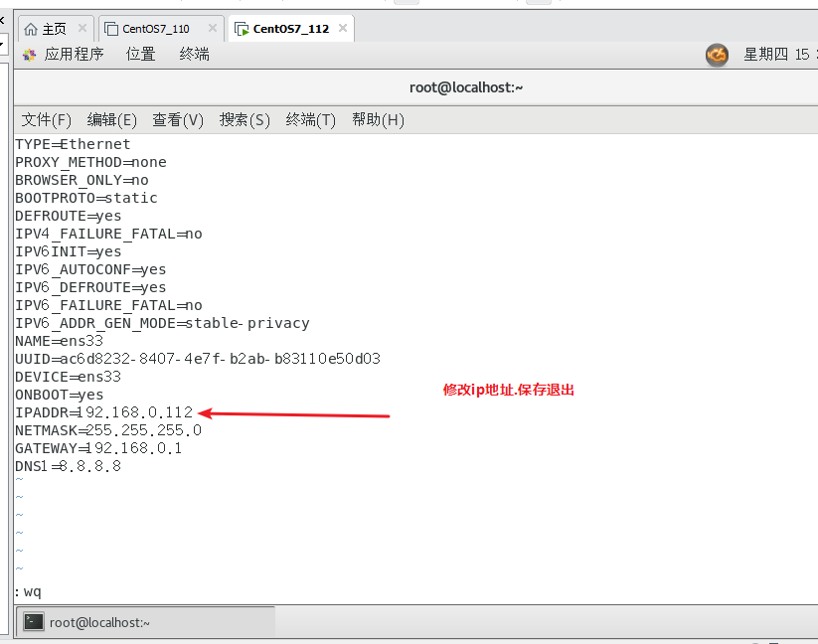Open the 应用程序 applications menu
Image resolution: width=818 pixels, height=644 pixels.
pyautogui.click(x=74, y=55)
